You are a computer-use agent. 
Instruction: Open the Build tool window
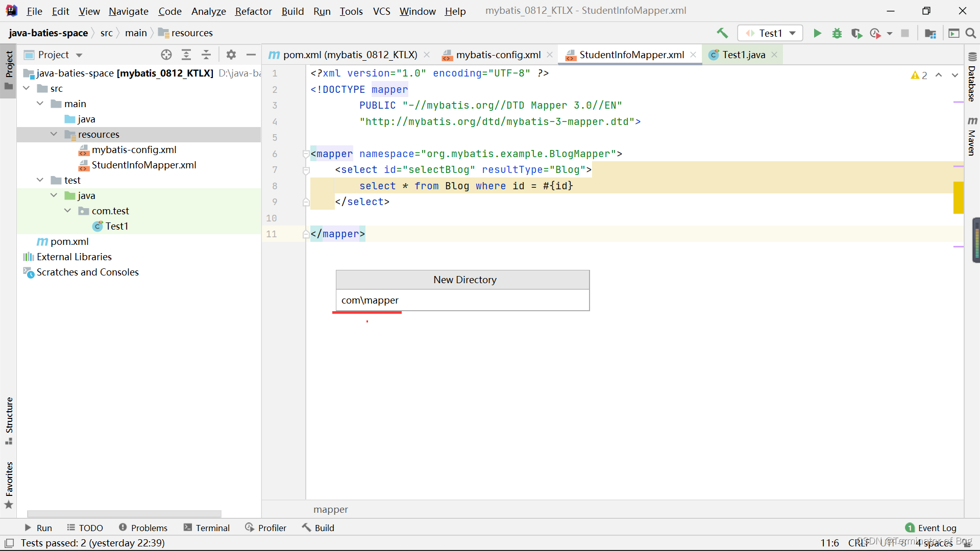[318, 528]
